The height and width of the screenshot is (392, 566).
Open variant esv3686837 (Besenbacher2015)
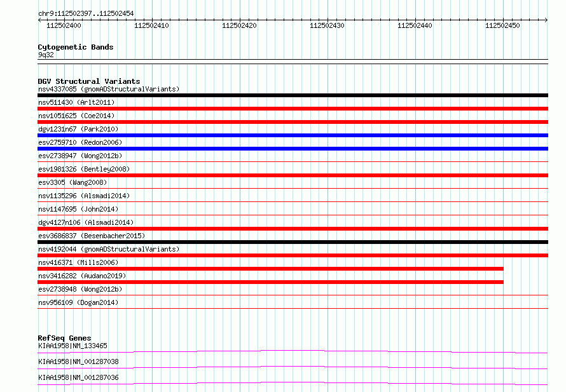pyautogui.click(x=92, y=236)
